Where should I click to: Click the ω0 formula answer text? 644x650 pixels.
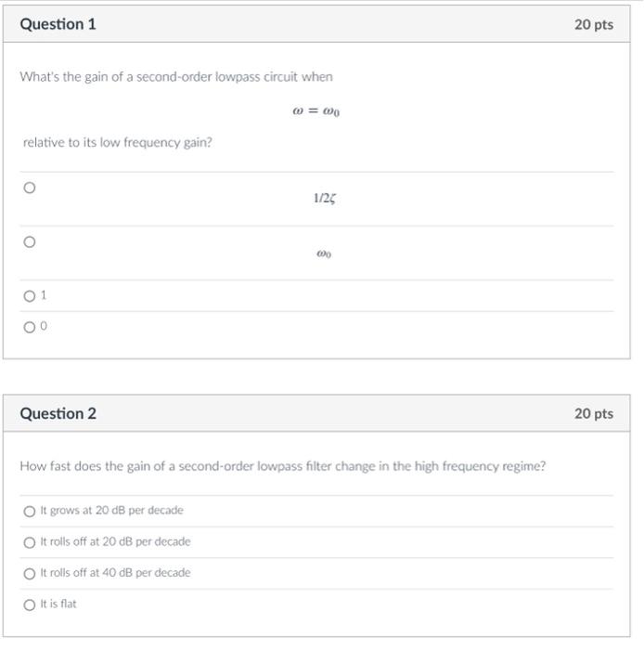coord(324,253)
